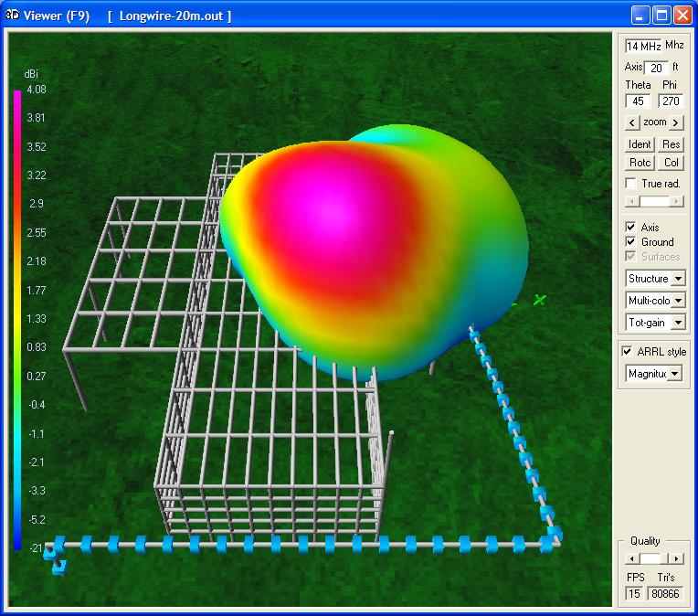This screenshot has width=698, height=616.
Task: Click the Phi field showing 270
Action: pos(671,101)
